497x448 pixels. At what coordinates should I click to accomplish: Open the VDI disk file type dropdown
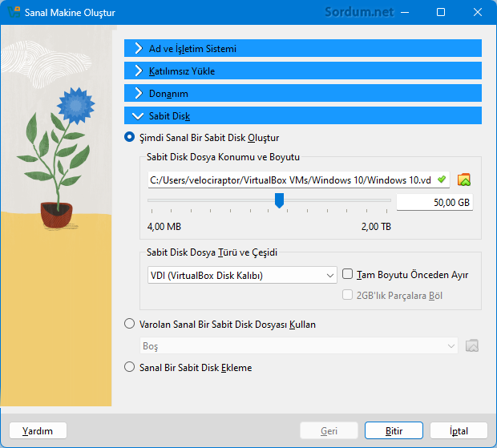(242, 275)
